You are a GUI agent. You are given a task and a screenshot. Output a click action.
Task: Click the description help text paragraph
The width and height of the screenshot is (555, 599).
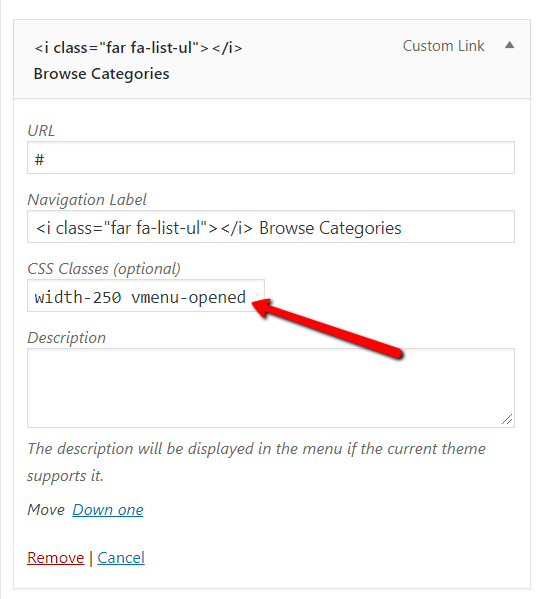256,462
